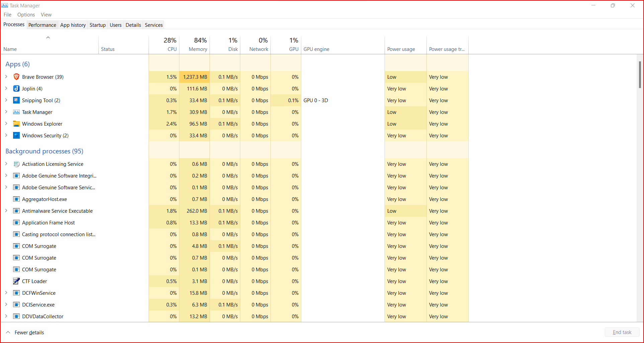Click the Joplin app icon
The width and height of the screenshot is (644, 343).
pyautogui.click(x=16, y=88)
